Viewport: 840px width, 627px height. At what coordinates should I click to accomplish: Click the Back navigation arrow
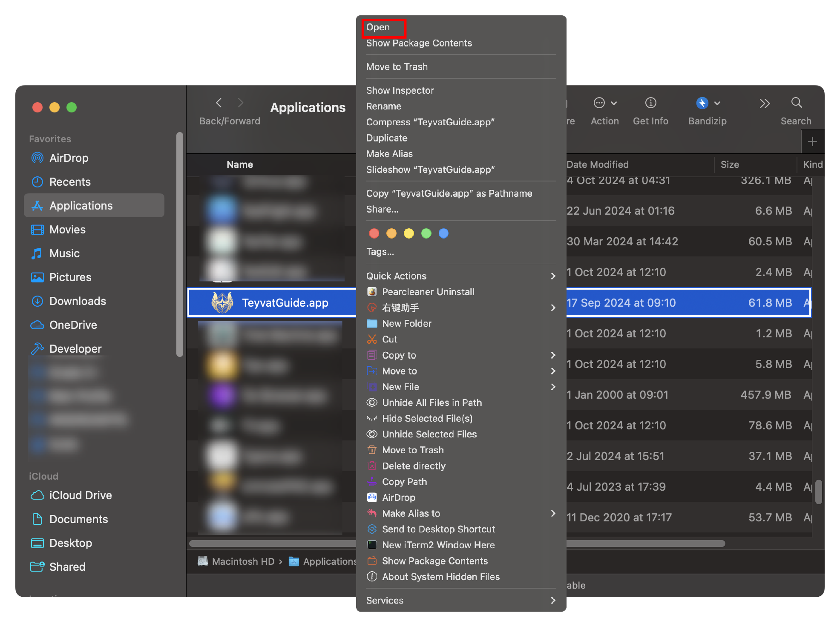(219, 103)
